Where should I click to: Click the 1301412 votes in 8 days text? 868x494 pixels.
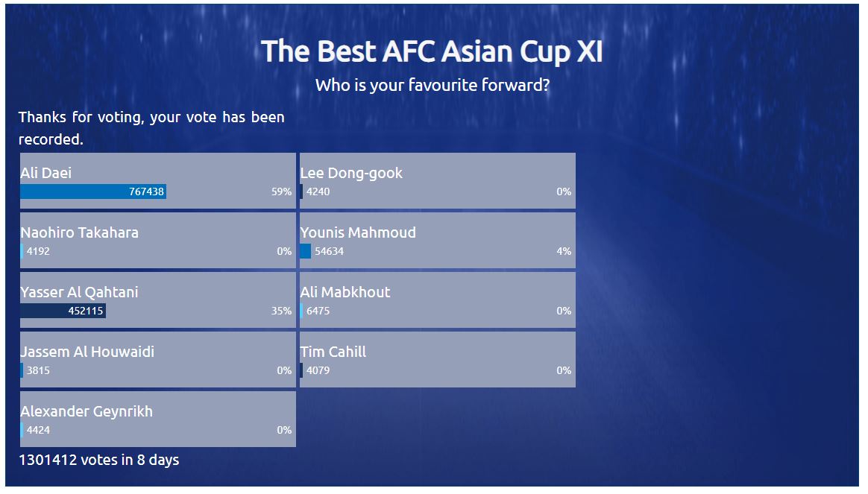99,460
